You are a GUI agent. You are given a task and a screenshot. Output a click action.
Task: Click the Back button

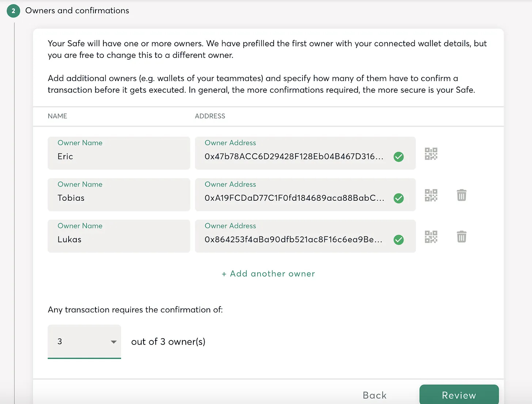(374, 395)
